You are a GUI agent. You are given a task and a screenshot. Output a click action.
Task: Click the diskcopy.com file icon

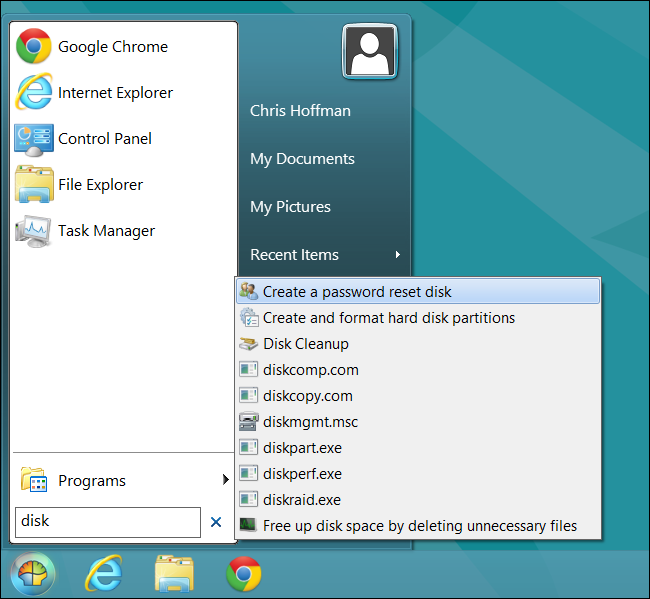249,395
